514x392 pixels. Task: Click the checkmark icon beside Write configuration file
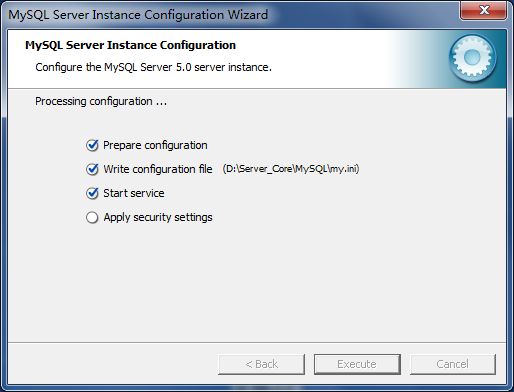[92, 169]
